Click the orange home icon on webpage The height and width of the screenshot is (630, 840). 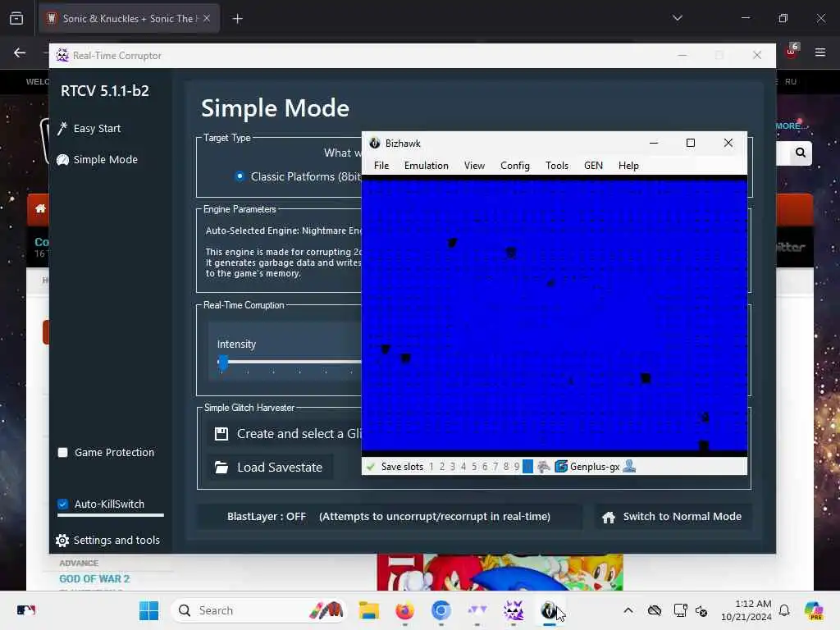coord(41,208)
